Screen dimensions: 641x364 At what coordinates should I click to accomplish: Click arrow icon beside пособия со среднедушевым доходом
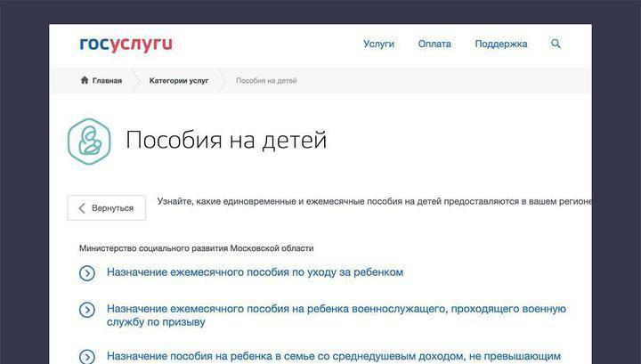(87, 357)
